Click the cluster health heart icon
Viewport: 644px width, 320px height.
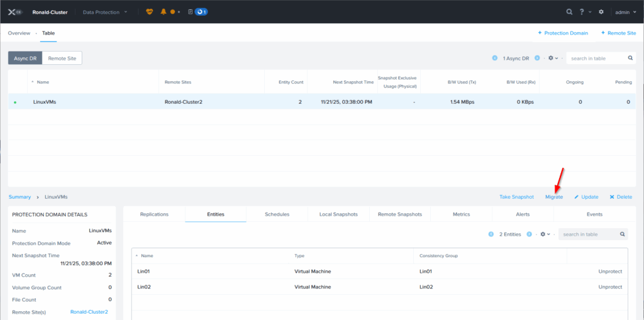pyautogui.click(x=149, y=12)
